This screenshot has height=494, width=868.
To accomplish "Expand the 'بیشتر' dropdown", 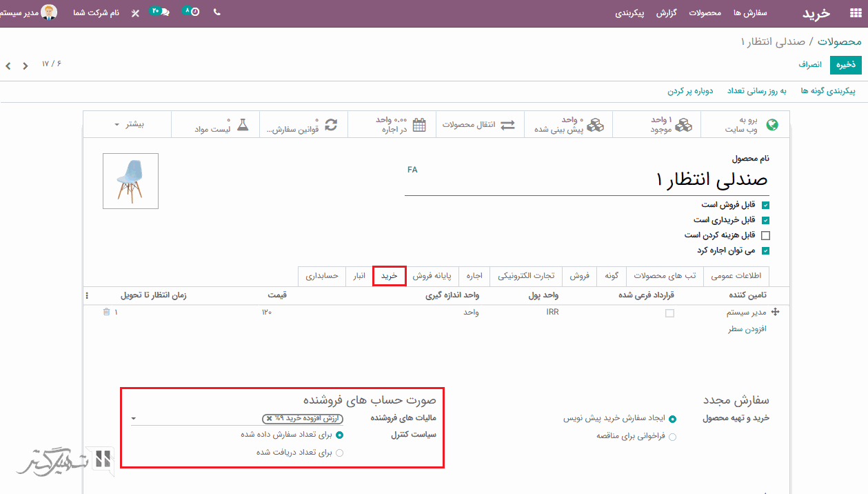I will click(130, 125).
